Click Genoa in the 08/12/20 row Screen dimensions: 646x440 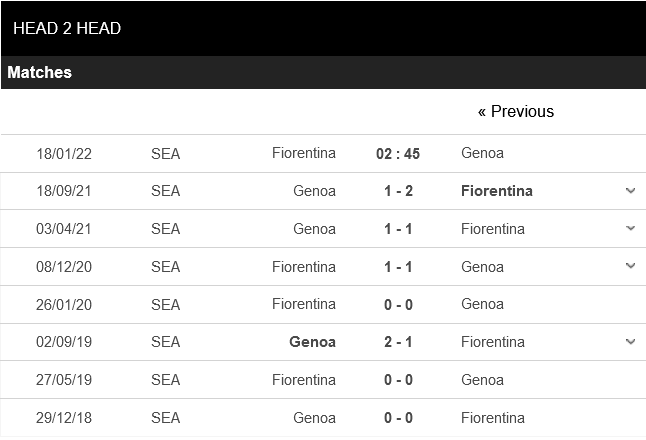(482, 267)
